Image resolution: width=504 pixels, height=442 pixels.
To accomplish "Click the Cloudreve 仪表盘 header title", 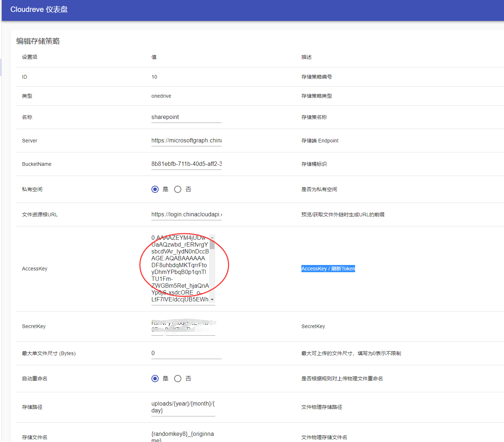I will point(39,9).
